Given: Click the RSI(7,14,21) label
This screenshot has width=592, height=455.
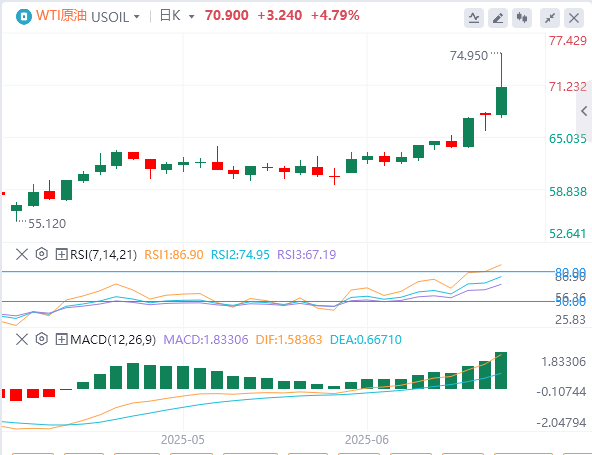Looking at the screenshot, I should pos(103,254).
